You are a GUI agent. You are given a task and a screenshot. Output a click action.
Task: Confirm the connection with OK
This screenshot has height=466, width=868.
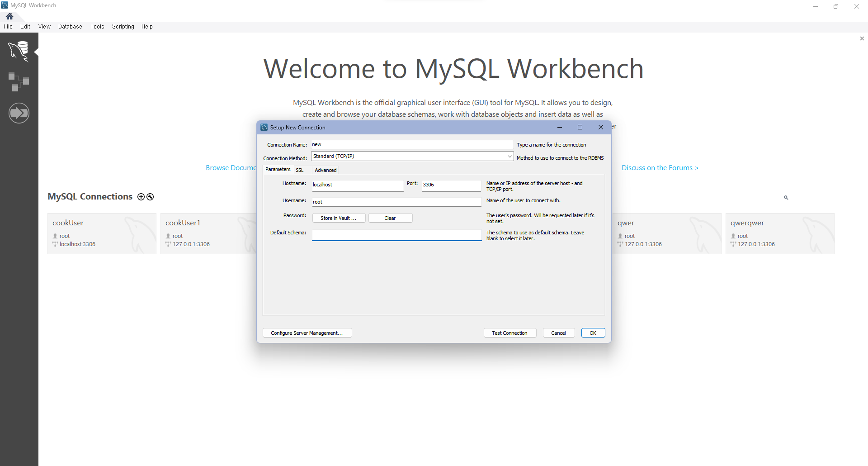pyautogui.click(x=593, y=333)
